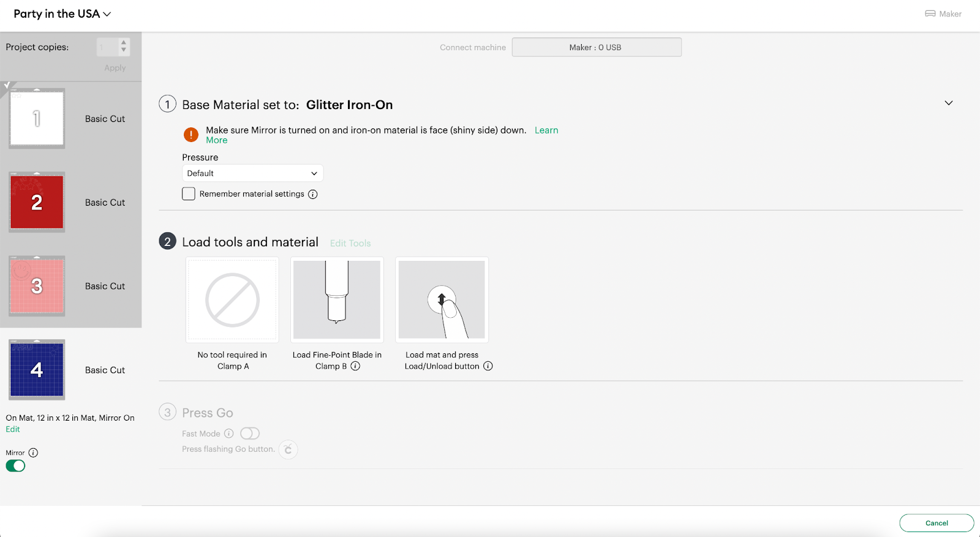This screenshot has width=980, height=537.
Task: Click Basic Cut label for mat 1
Action: (105, 119)
